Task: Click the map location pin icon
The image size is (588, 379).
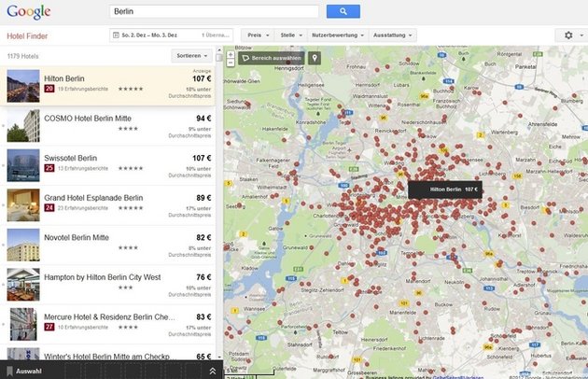Action: point(315,57)
